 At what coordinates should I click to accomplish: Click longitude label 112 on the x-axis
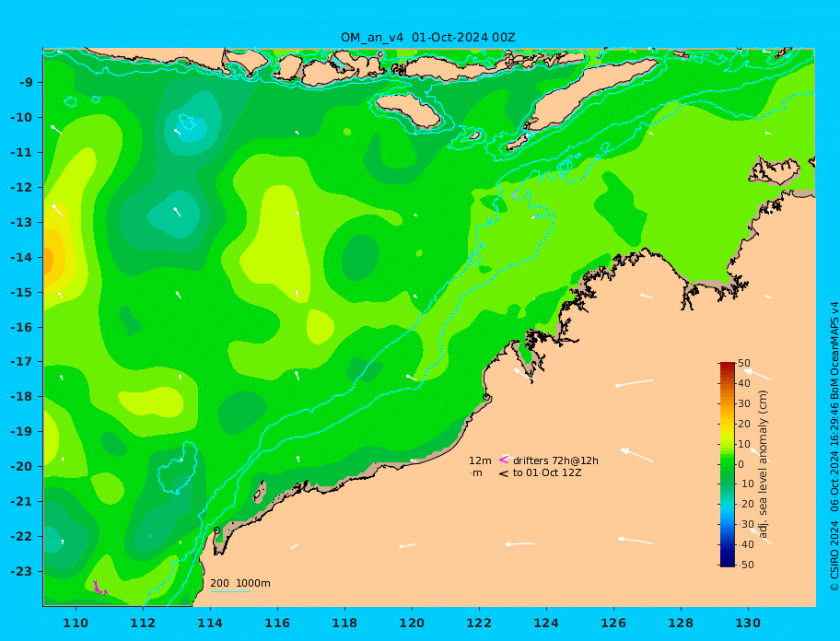143,623
